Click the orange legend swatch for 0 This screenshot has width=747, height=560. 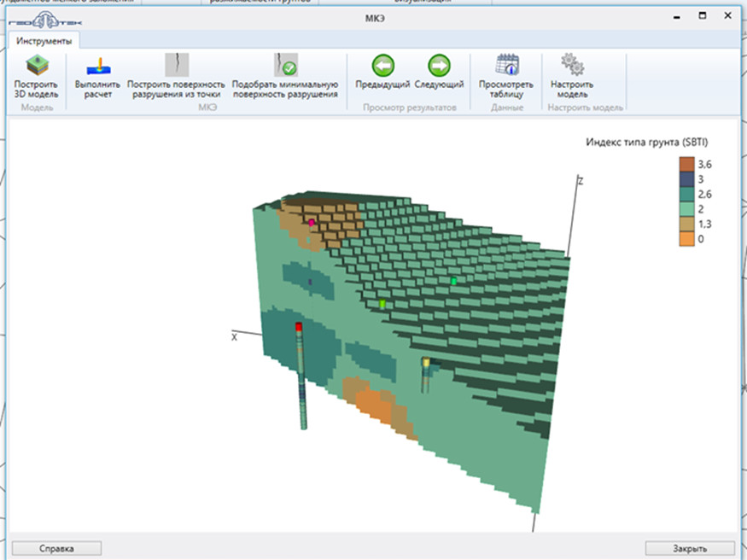click(686, 239)
